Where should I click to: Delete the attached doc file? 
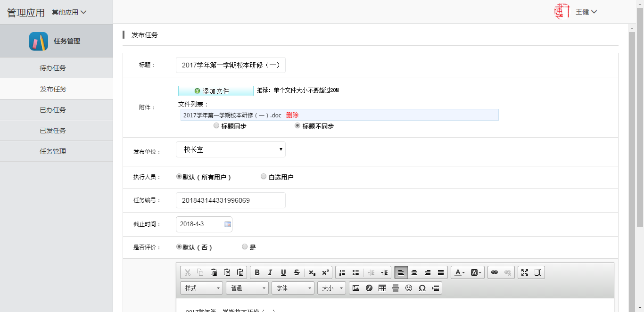292,115
